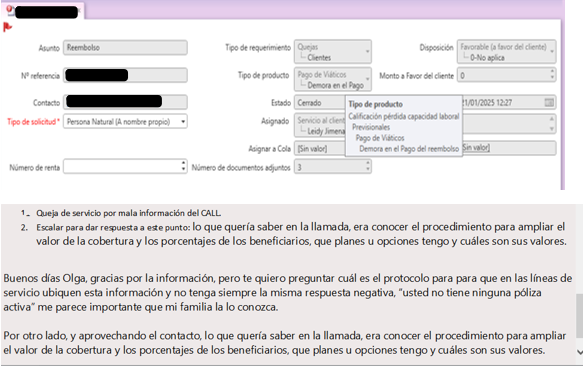Click the Sin valor field on right
583x366 pixels.
(509, 148)
